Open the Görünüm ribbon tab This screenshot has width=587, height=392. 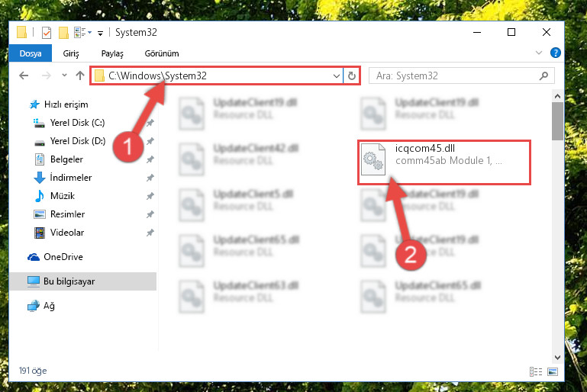click(x=162, y=53)
